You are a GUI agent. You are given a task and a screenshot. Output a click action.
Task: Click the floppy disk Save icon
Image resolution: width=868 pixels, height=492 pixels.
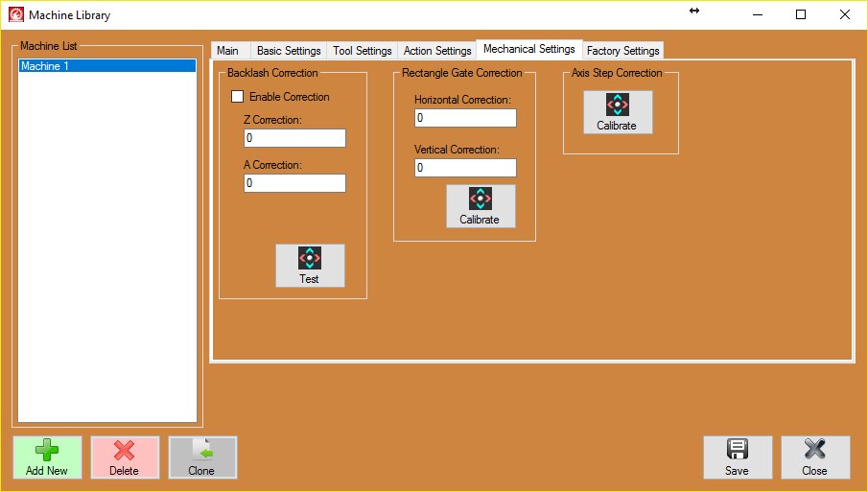pos(737,451)
